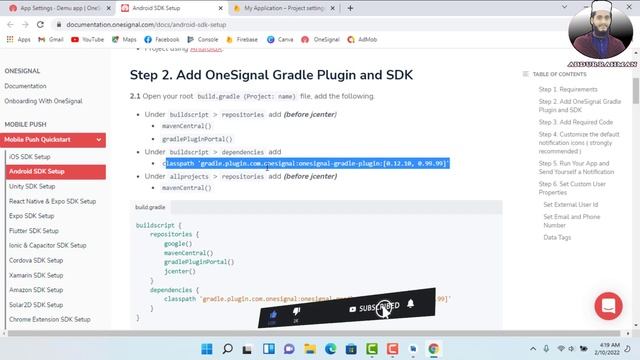Open Unity SDK Setup in the sidebar
Image resolution: width=640 pixels, height=360 pixels.
pos(32,186)
